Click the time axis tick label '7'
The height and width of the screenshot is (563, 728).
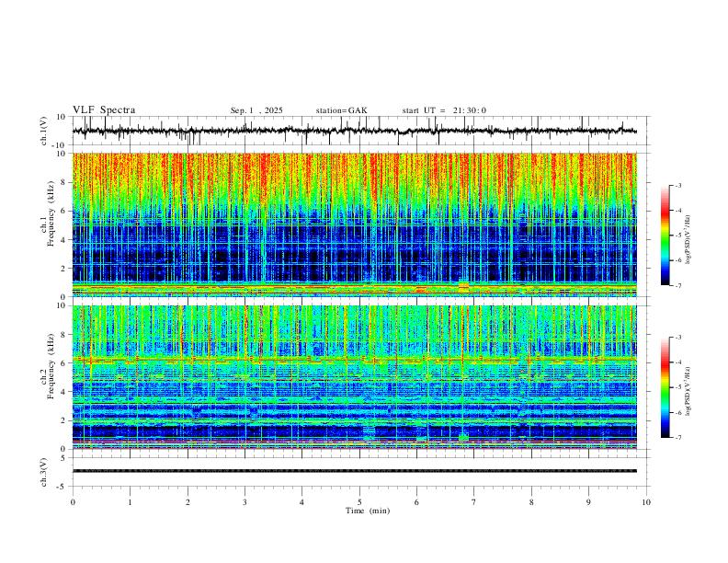474,502
